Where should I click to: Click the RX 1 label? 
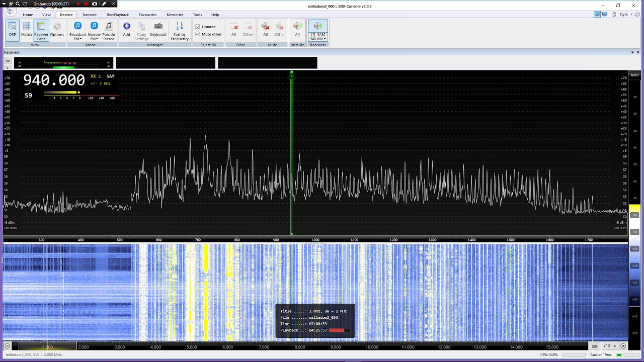tap(96, 76)
